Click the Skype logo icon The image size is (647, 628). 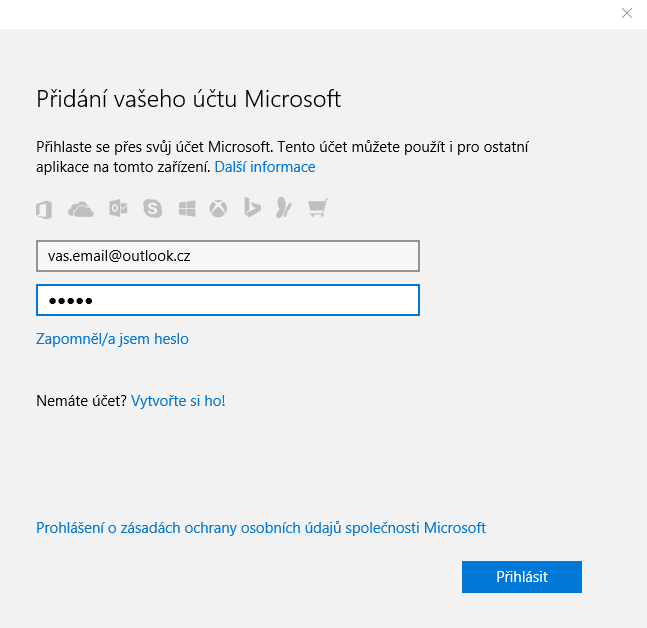point(152,208)
